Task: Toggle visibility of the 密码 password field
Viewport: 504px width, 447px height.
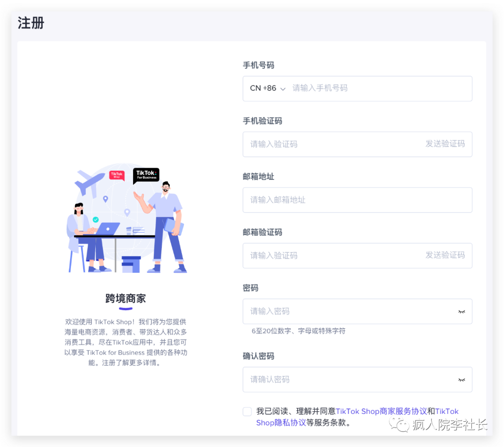Action: click(x=462, y=312)
